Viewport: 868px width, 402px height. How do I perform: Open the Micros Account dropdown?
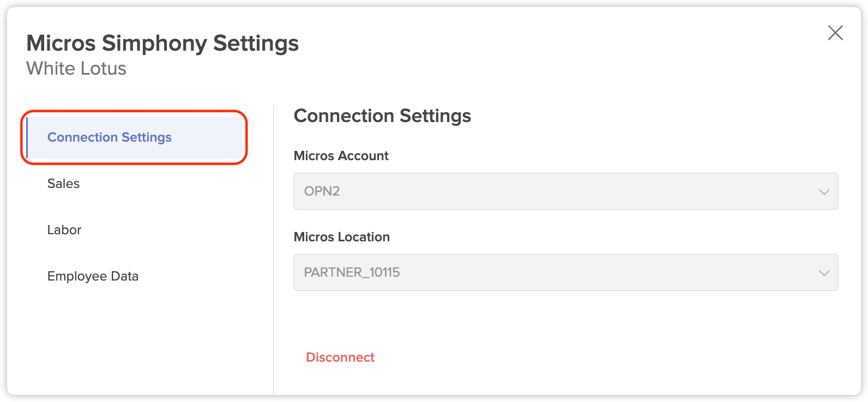[x=565, y=191]
